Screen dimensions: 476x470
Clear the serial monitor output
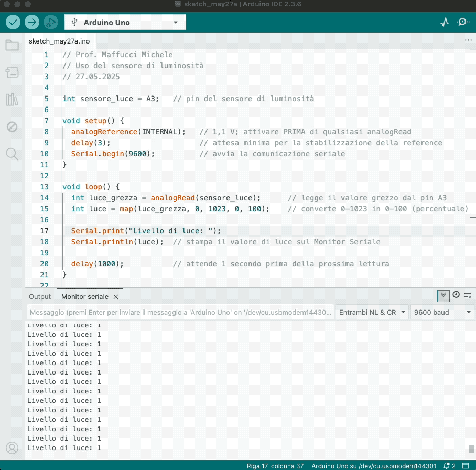click(x=468, y=296)
